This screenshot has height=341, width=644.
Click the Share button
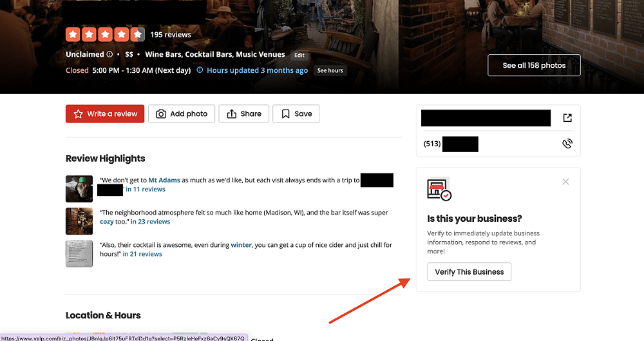[243, 114]
